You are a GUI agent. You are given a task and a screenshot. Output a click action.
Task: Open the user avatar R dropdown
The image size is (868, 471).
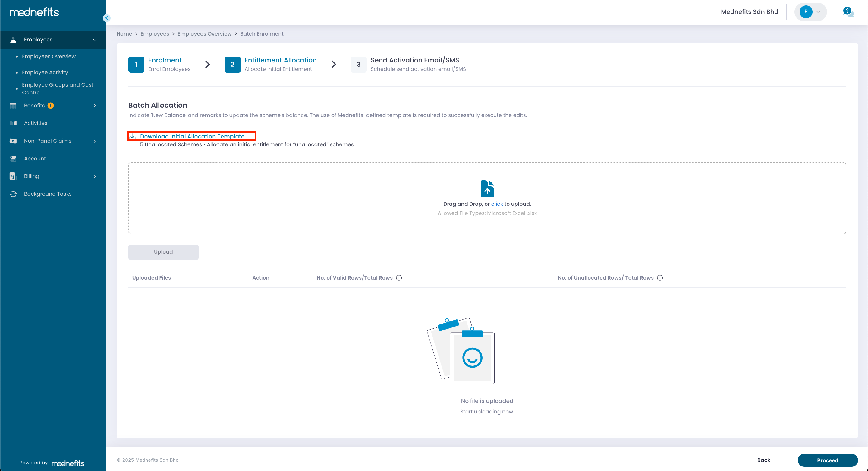click(x=810, y=12)
